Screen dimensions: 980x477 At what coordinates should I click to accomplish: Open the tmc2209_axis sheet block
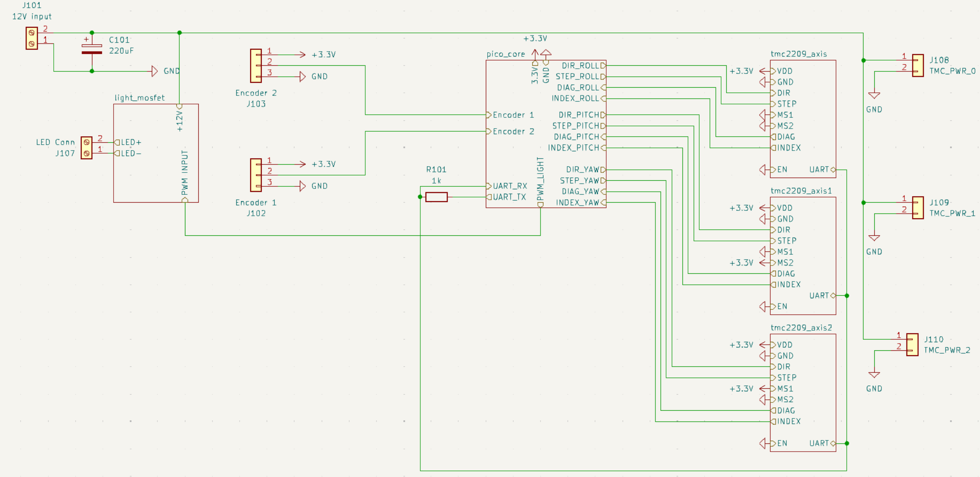coord(803,119)
